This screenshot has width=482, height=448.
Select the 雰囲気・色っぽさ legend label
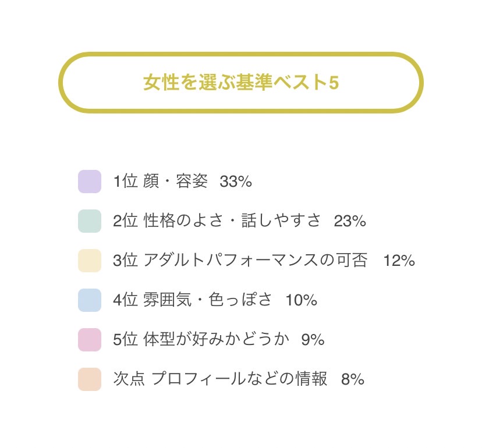tap(208, 300)
